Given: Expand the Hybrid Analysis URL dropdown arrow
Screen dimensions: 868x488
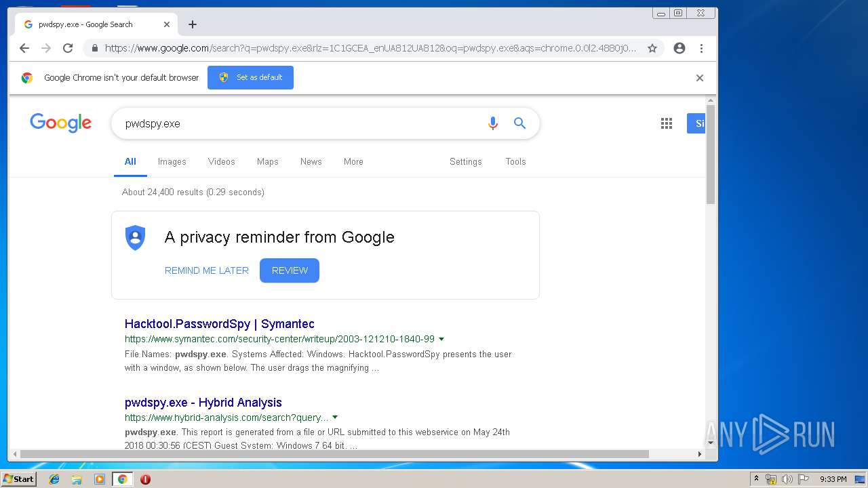Looking at the screenshot, I should (x=335, y=418).
